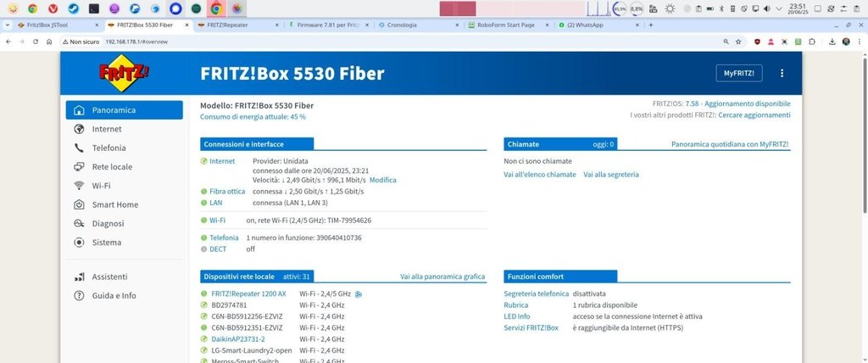
Task: Click the MyFRITZ! button
Action: (x=738, y=73)
